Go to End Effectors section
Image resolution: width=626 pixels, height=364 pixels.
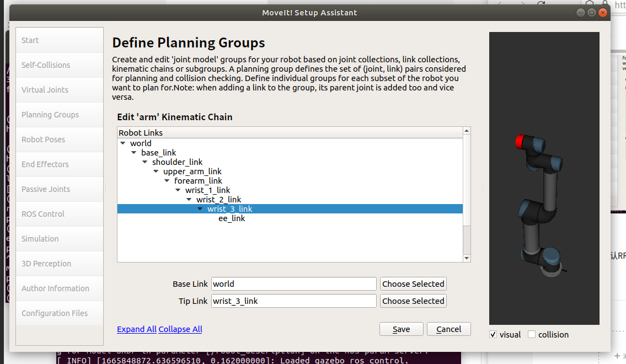point(45,164)
